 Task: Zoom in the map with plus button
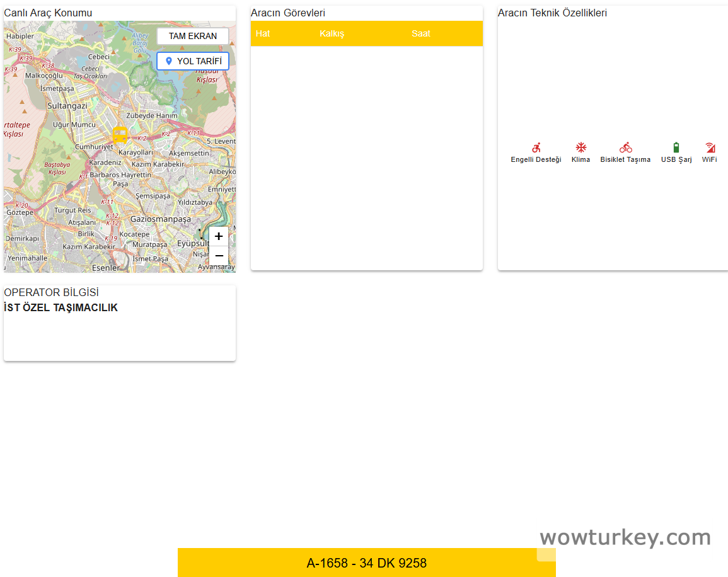pyautogui.click(x=219, y=236)
